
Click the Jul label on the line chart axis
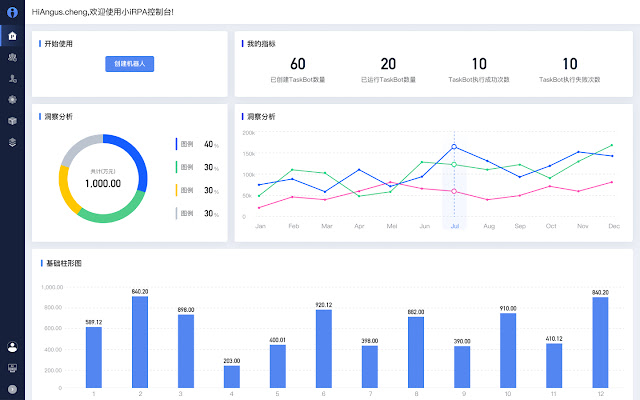coord(455,226)
